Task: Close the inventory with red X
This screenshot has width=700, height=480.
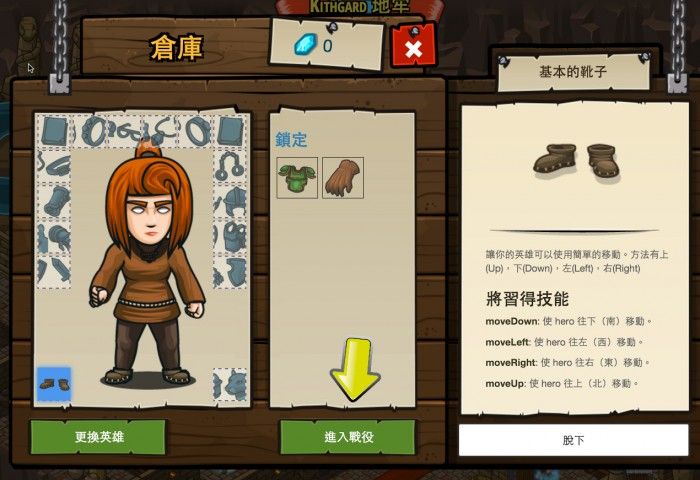Action: 413,46
